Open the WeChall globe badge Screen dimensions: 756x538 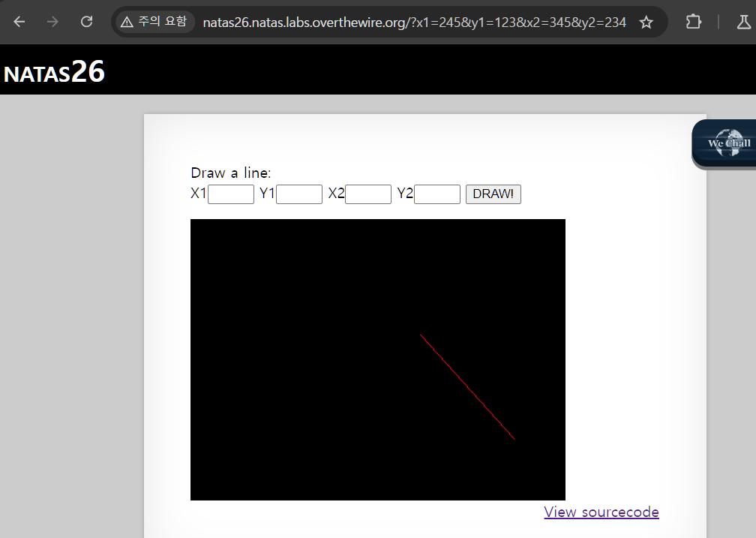pos(726,143)
